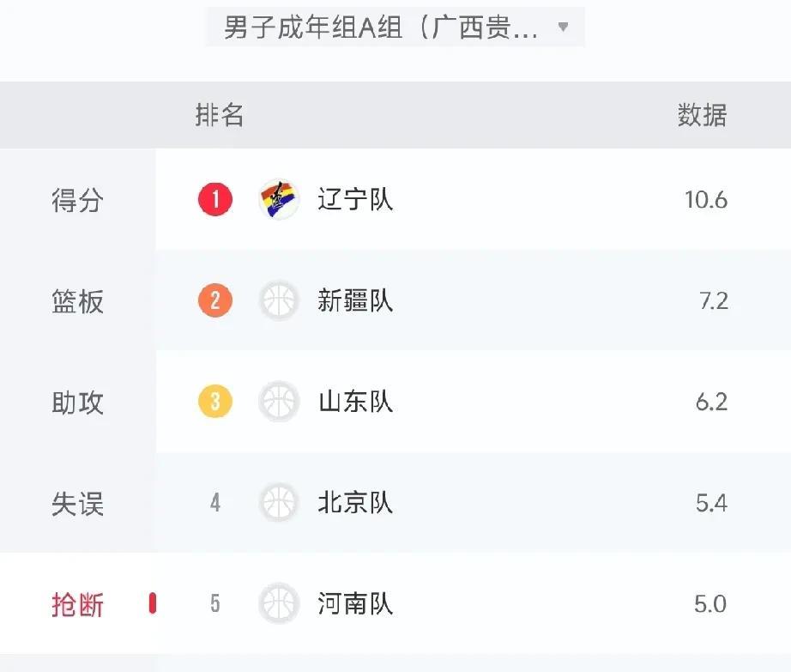Screen dimensions: 791x672
Task: Switch to the 篮板 tab
Action: 78,300
